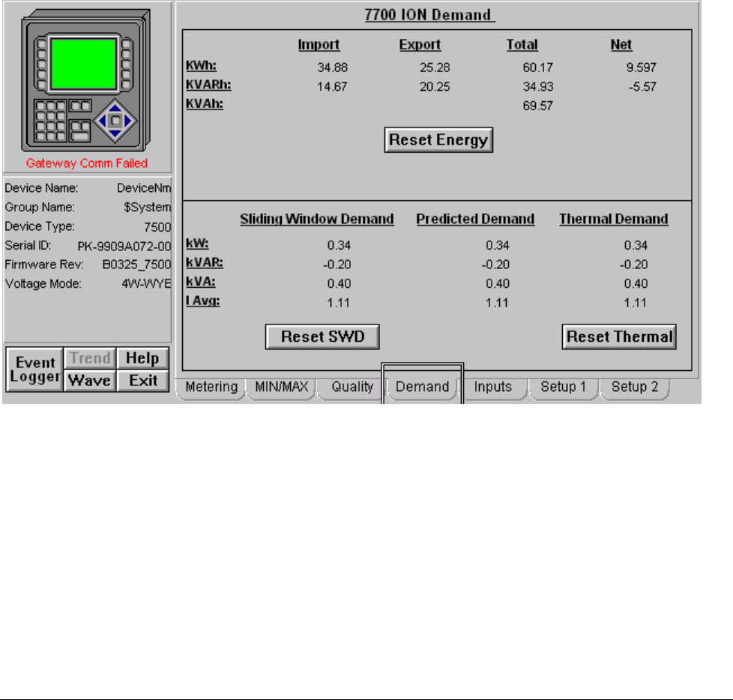733x700 pixels.
Task: Click the Sliding Window Demand heading
Action: tap(317, 219)
